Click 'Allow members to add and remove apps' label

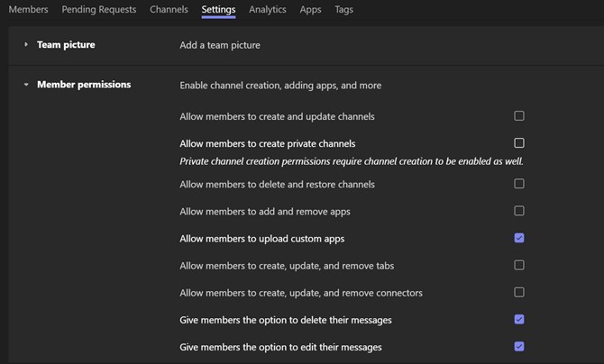[x=265, y=212]
